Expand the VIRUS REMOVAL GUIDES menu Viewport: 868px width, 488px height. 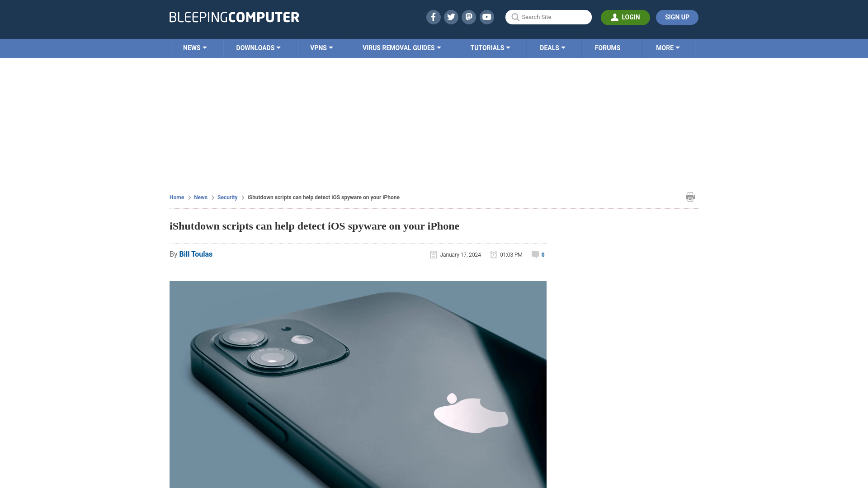pyautogui.click(x=402, y=47)
